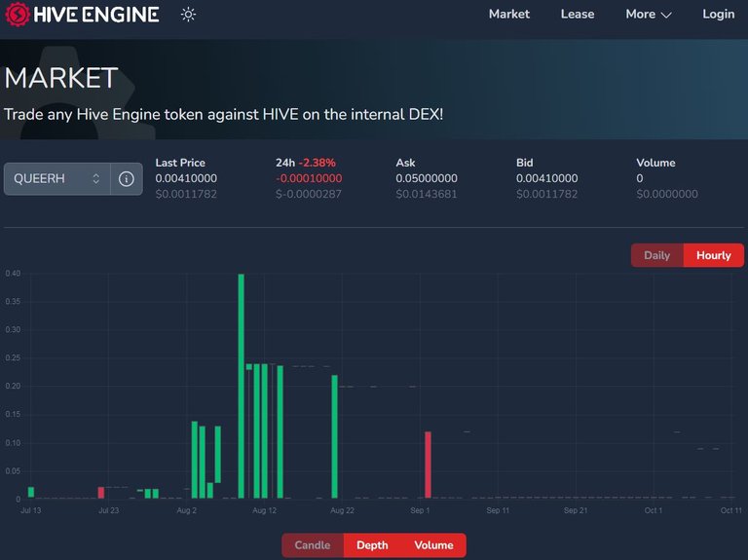Click the -0.00010000 price change value
Image resolution: width=748 pixels, height=560 pixels.
tap(309, 178)
